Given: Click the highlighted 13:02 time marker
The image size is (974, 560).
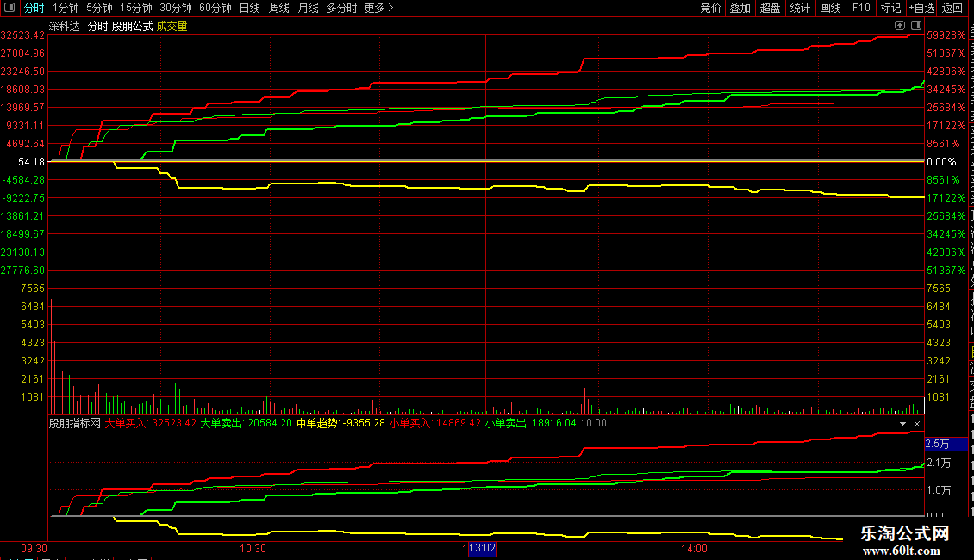Looking at the screenshot, I should (x=483, y=548).
